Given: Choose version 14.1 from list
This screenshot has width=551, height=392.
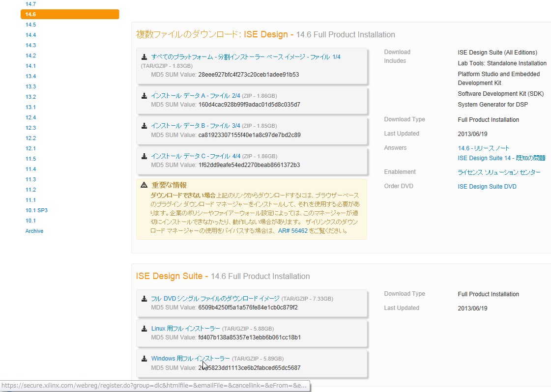Looking at the screenshot, I should tap(30, 66).
